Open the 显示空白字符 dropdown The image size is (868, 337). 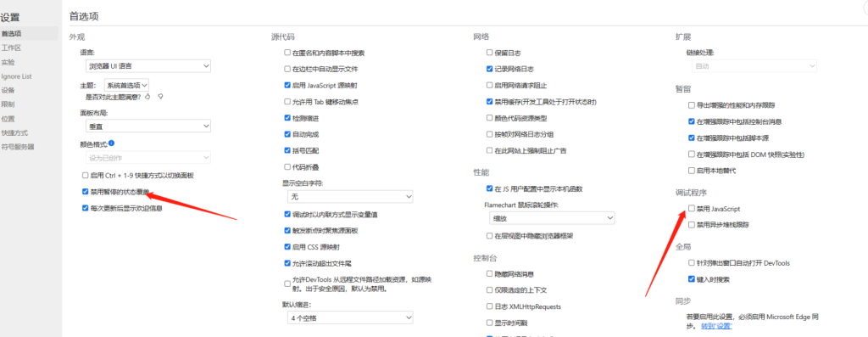(350, 196)
